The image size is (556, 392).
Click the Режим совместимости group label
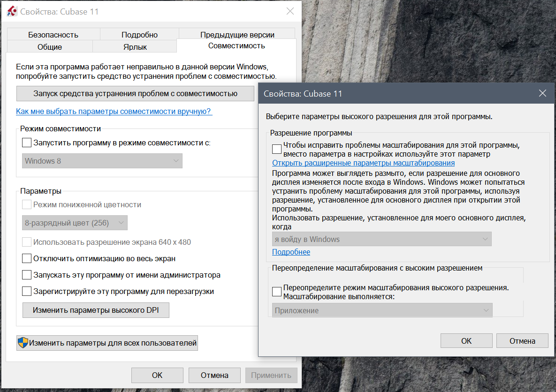coord(60,128)
